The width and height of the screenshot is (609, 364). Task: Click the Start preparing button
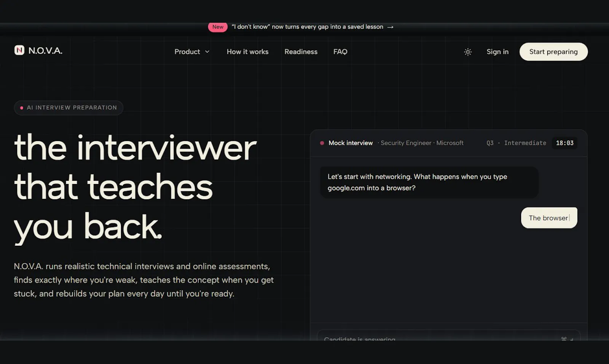click(553, 52)
